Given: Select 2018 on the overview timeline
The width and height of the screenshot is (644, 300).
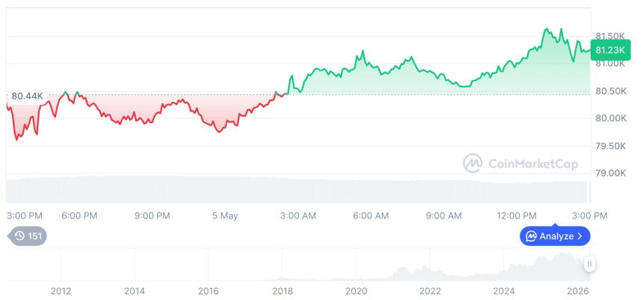Looking at the screenshot, I should tap(282, 291).
